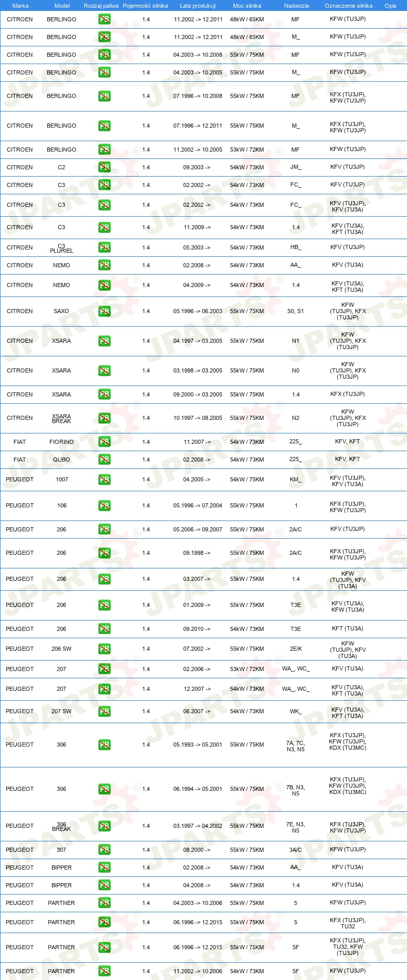Click body code KM_
The image size is (407, 980).
(x=296, y=479)
